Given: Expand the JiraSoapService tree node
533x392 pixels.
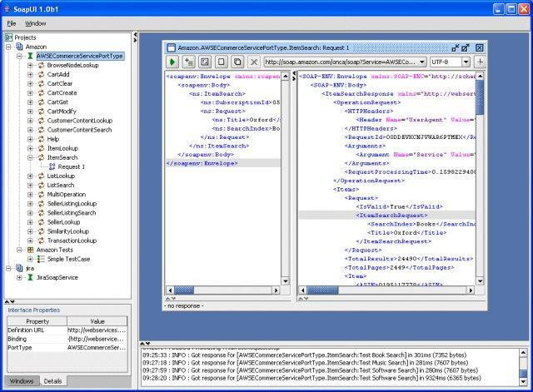Looking at the screenshot, I should tap(20, 277).
